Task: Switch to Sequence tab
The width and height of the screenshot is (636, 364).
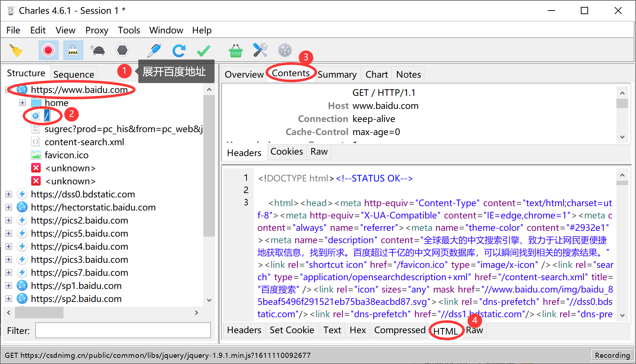Action: click(74, 74)
